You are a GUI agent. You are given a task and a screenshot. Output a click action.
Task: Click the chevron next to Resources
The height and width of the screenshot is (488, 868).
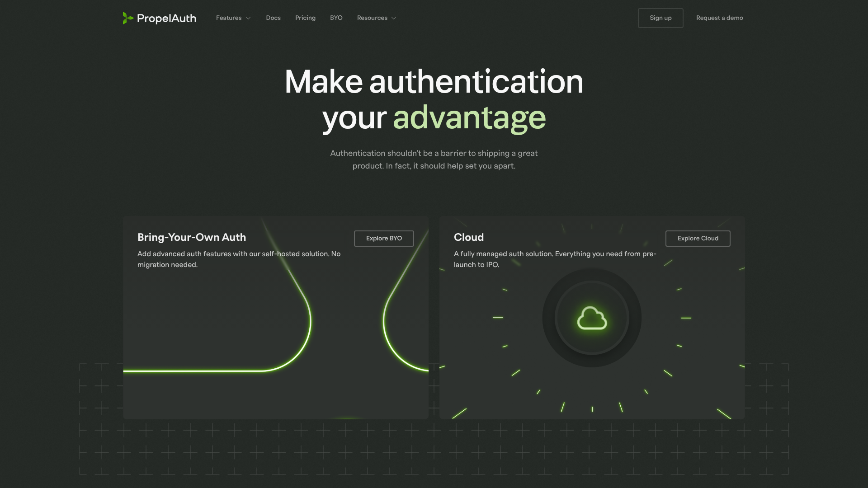tap(393, 18)
